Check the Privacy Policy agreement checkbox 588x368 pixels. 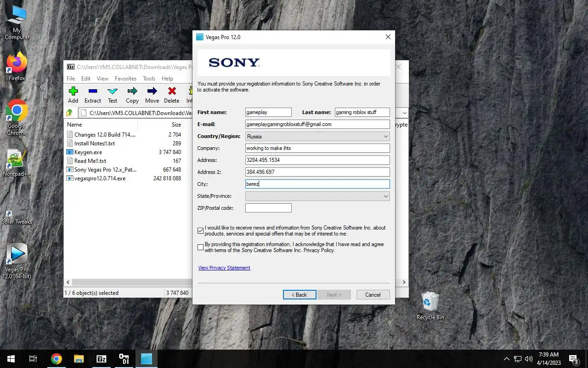coord(200,247)
